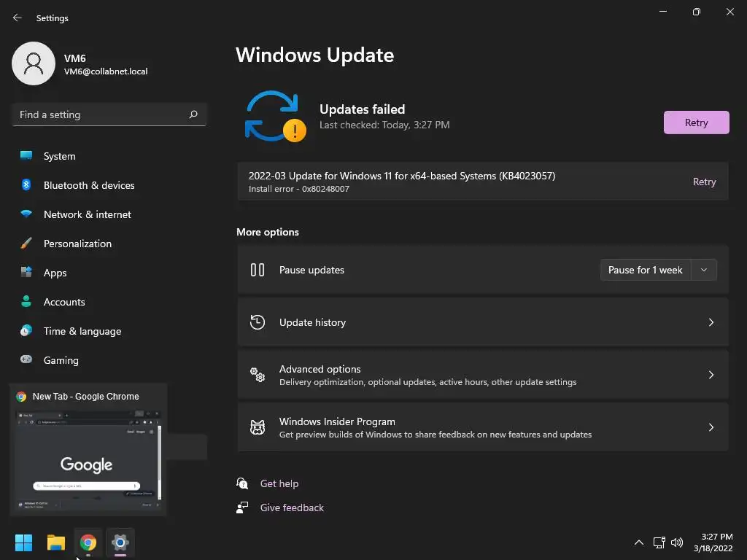Click the Personalization brush icon
The width and height of the screenshot is (747, 560).
26,244
